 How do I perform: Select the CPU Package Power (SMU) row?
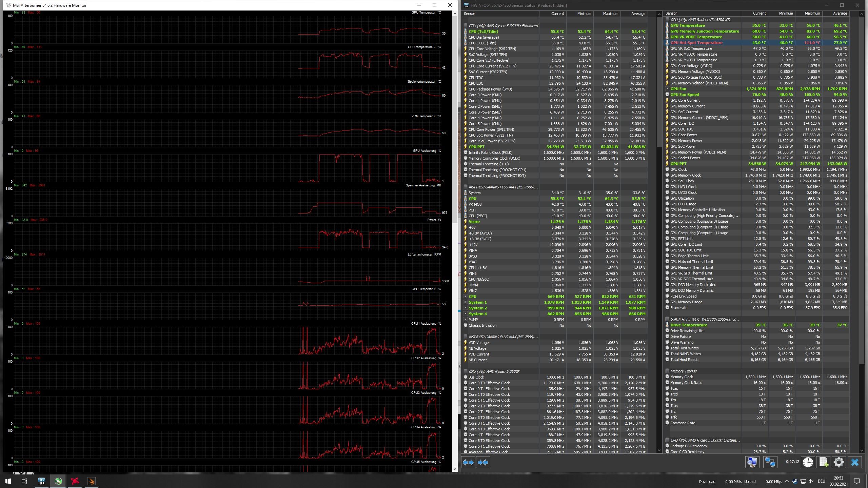click(555, 89)
